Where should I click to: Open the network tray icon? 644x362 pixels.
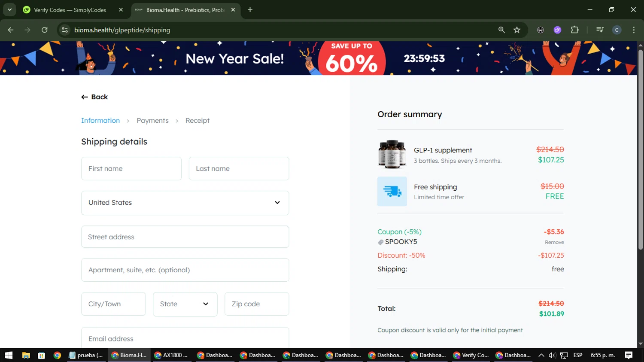tap(564, 355)
